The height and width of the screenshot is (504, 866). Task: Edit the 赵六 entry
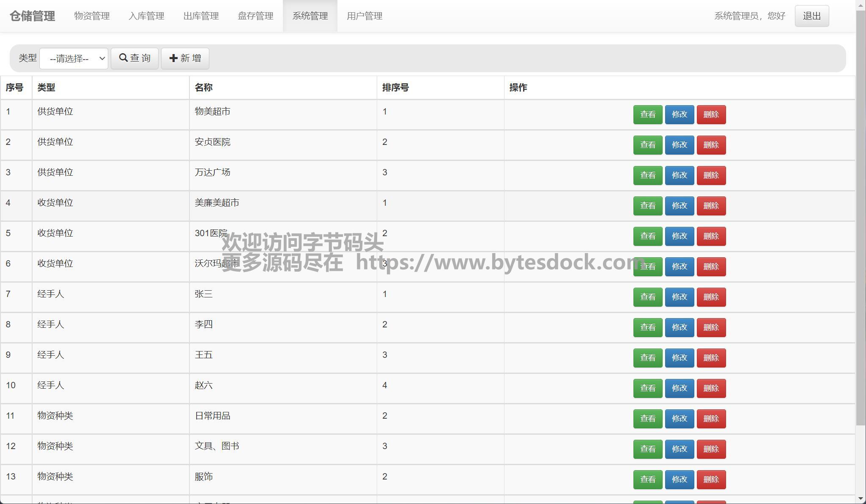(x=679, y=388)
